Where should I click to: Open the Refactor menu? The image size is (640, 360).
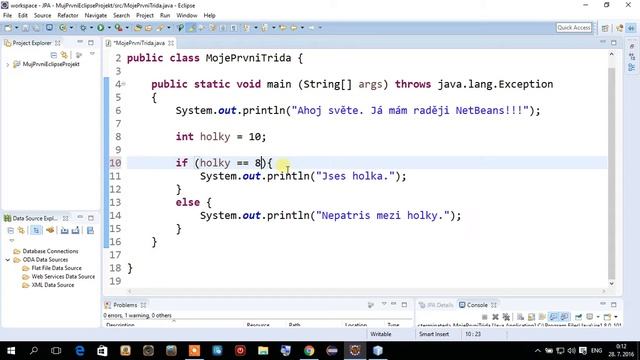coord(68,16)
